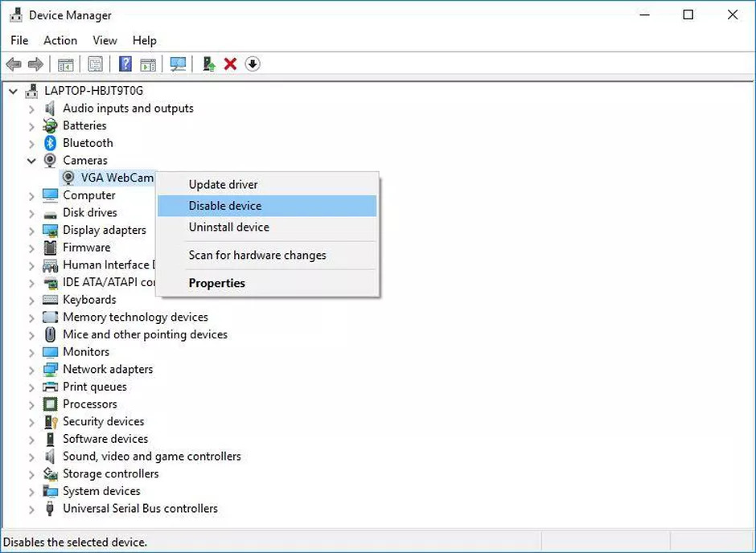756x553 pixels.
Task: Select the Storage controllers label
Action: pos(111,474)
